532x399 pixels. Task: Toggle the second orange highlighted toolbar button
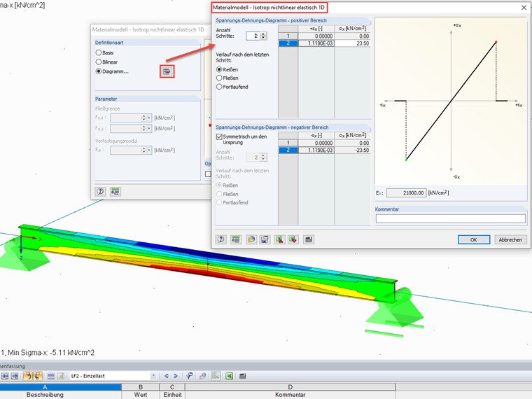(x=37, y=376)
